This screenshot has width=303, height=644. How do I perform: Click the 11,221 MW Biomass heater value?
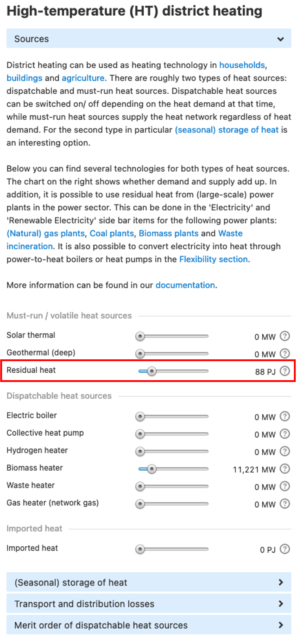click(254, 469)
